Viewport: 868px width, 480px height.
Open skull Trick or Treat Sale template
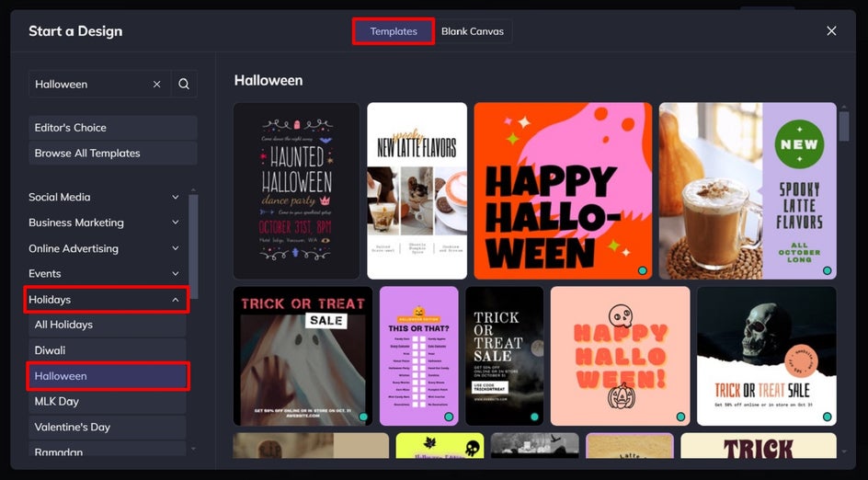[767, 356]
